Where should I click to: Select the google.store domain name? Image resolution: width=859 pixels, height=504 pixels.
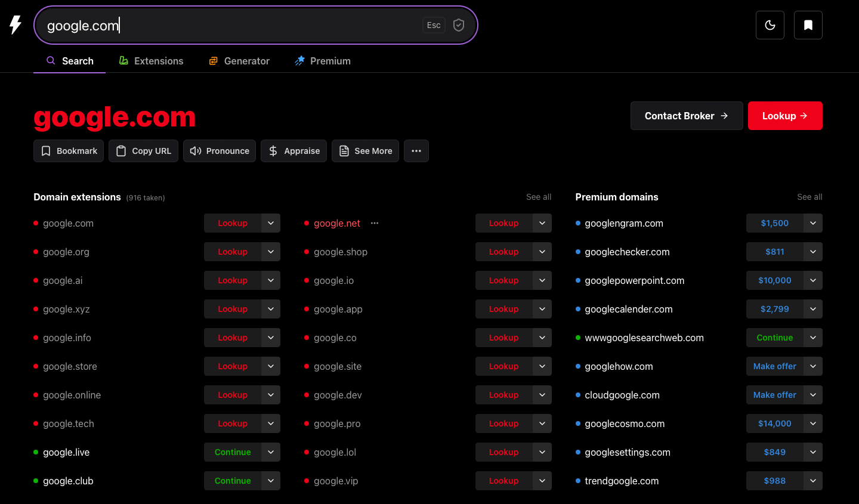70,366
